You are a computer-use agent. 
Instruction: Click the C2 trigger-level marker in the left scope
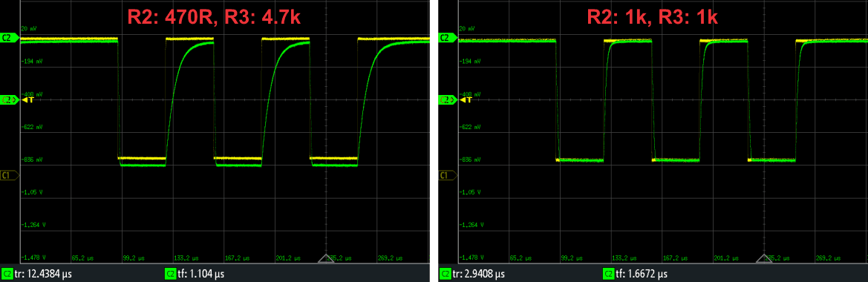point(10,100)
